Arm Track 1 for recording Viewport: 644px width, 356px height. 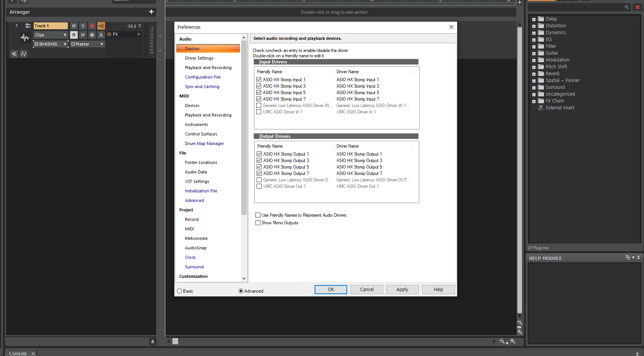click(x=92, y=26)
